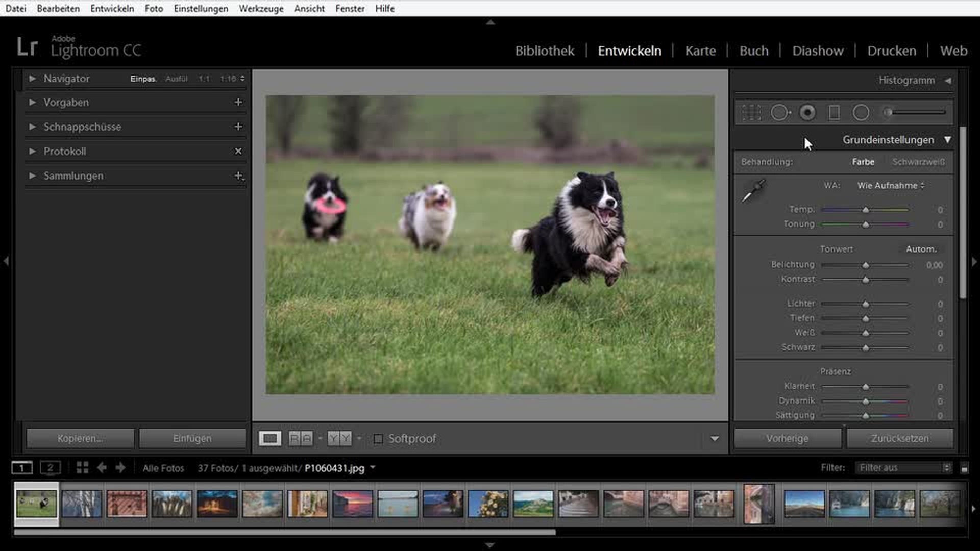Open the Werkzeuge menu
The width and height of the screenshot is (980, 551).
(261, 9)
